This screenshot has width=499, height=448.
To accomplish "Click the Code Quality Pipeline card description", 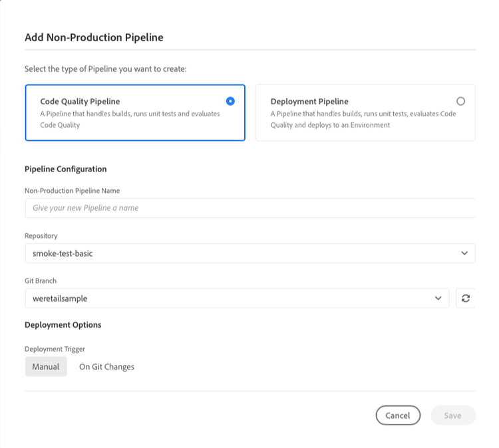I will (x=130, y=119).
